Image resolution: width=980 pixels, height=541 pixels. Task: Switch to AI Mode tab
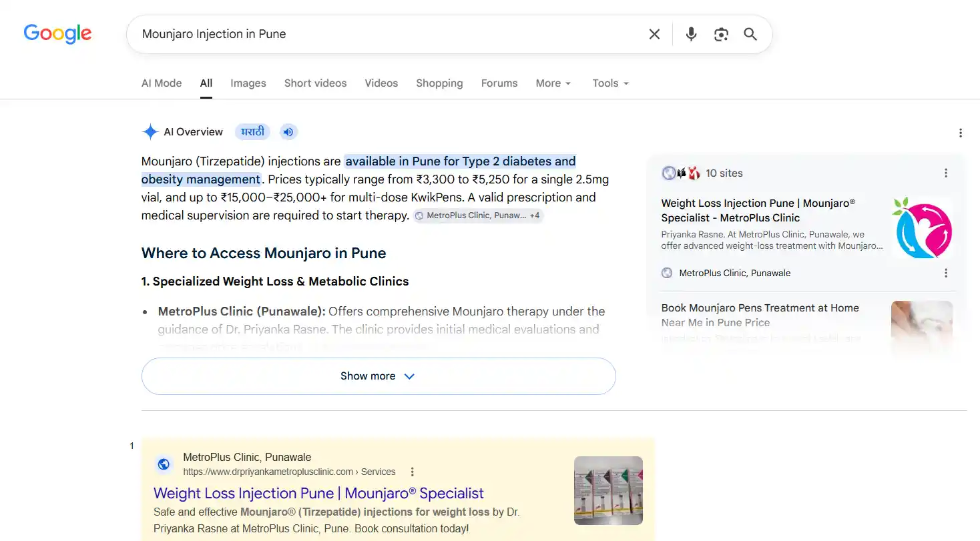click(162, 83)
